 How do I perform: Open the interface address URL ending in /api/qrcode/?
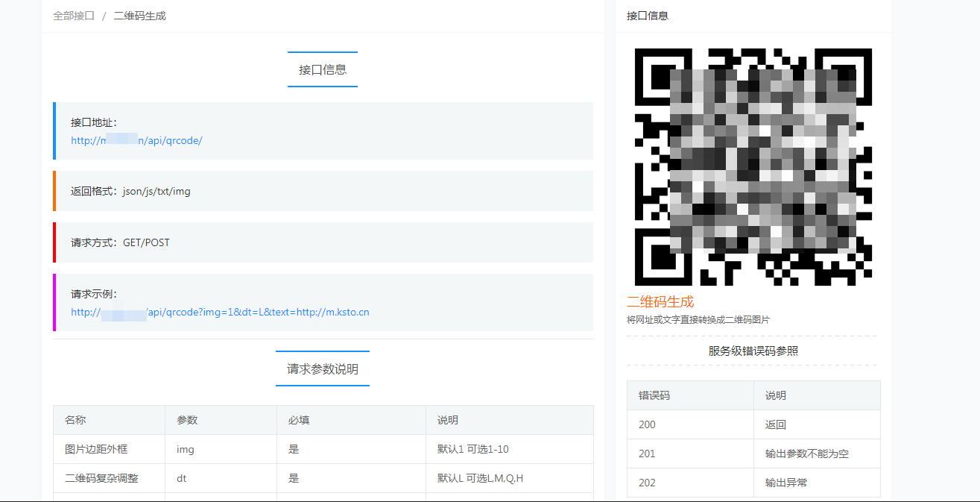[136, 140]
